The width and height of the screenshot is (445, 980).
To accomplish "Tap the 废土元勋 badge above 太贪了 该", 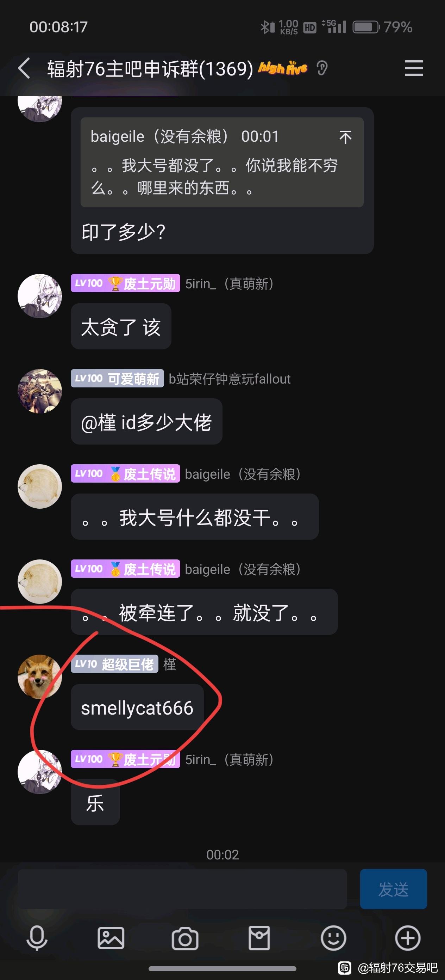I will (125, 283).
